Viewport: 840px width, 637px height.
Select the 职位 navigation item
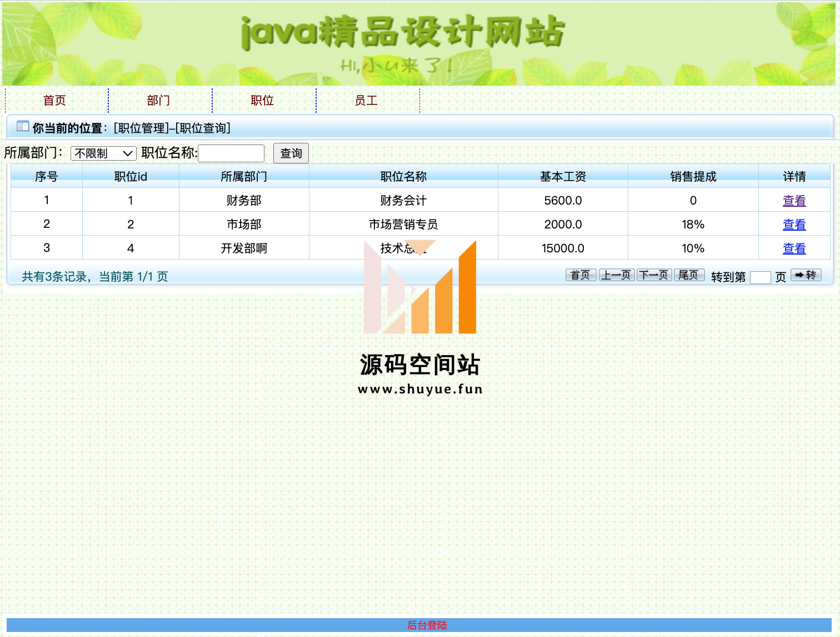(x=262, y=101)
